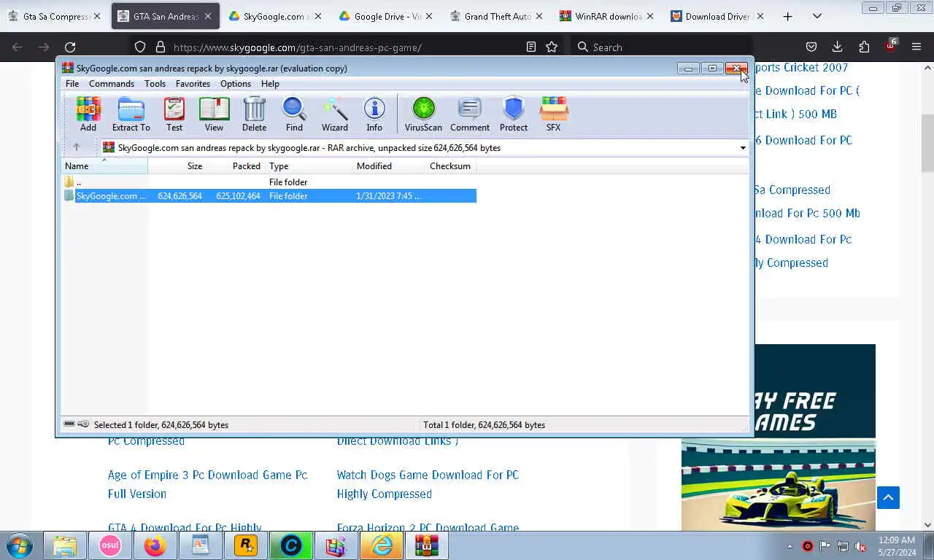Sort list by Modified column
Viewport: 934px width, 560px height.
389,166
